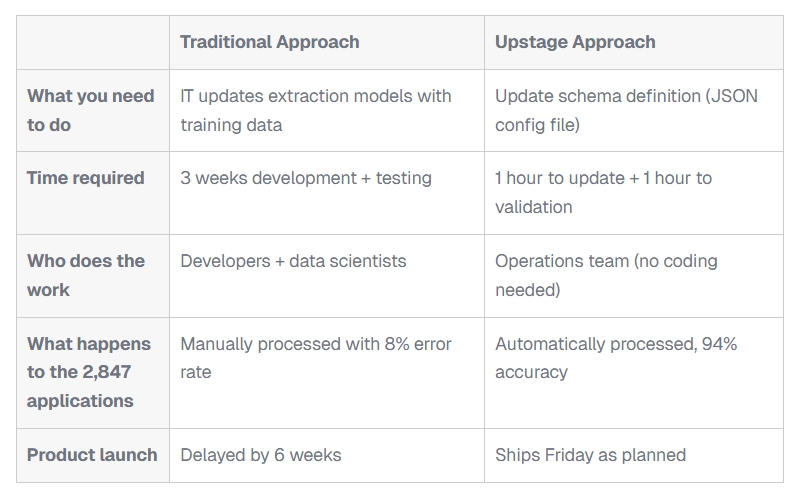Click "What happens to the 2,847 applications" label

point(89,372)
